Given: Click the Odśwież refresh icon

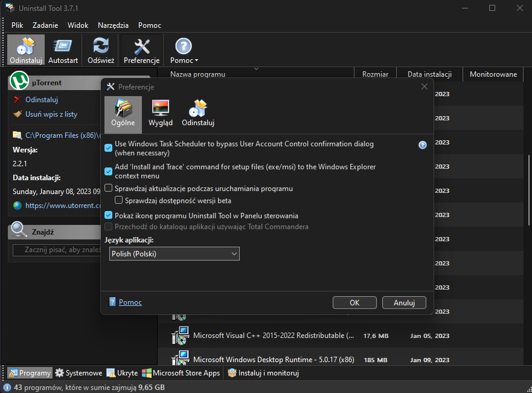Looking at the screenshot, I should [x=101, y=50].
